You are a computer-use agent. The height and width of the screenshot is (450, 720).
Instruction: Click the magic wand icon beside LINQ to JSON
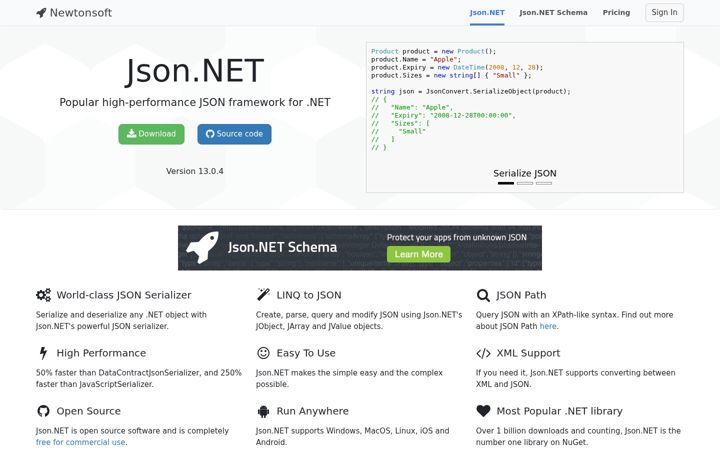(263, 295)
